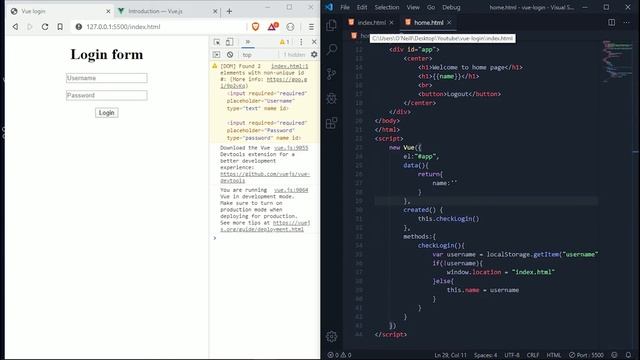Change encoding via UTF-8 status entry
The height and width of the screenshot is (360, 640).
point(512,355)
